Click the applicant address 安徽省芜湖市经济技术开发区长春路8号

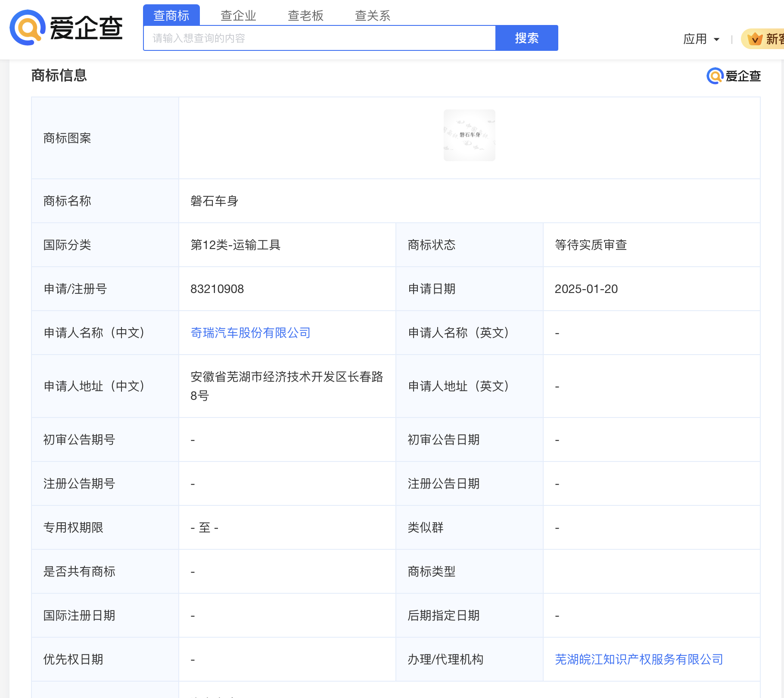point(287,386)
